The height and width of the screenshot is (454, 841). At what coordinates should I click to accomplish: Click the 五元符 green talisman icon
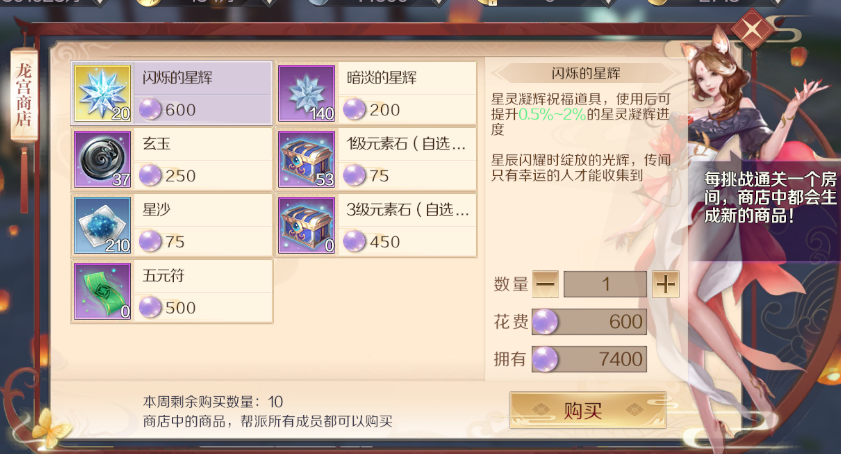pyautogui.click(x=102, y=291)
